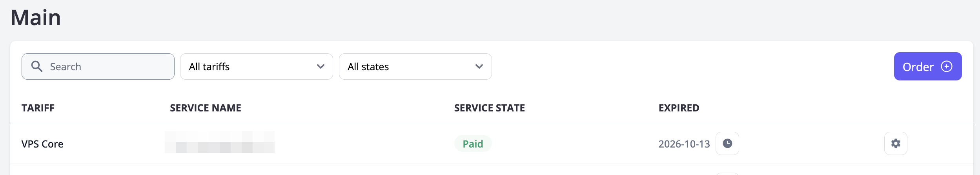Click the SERVICE NAME column header
The image size is (980, 175).
tap(206, 108)
